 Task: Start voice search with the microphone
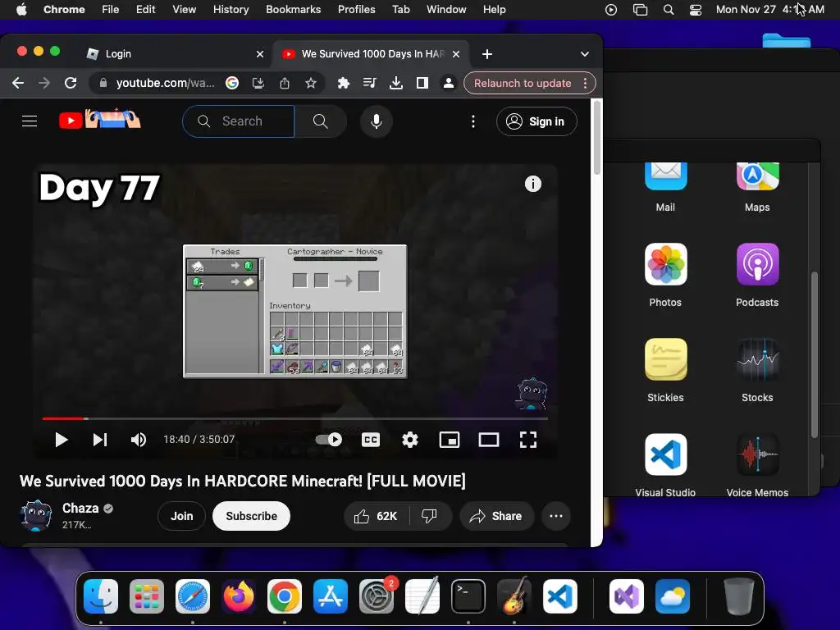click(x=376, y=121)
